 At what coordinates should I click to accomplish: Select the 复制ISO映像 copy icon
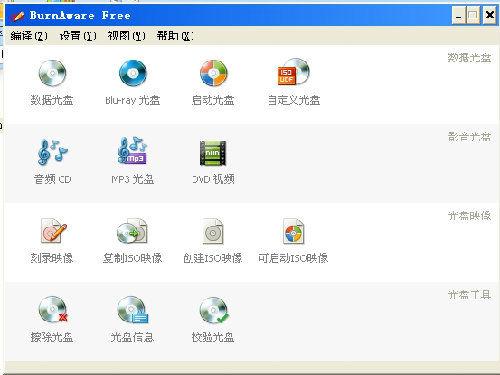click(x=132, y=231)
